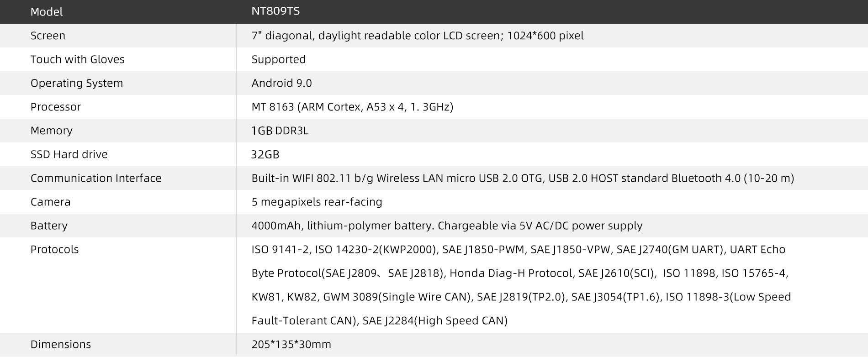Click the Communication Interface label

pyautogui.click(x=96, y=178)
